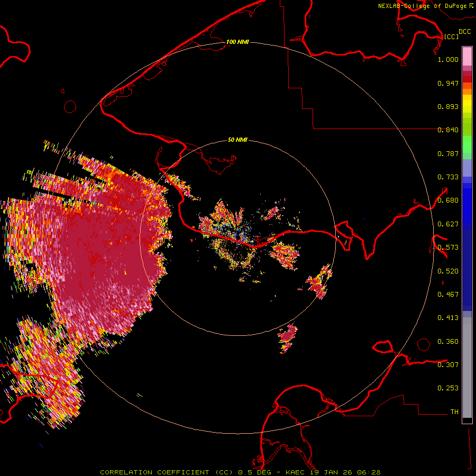Screen dimensions: 476x476
Task: Click the 0.413 scale value
Action: (448, 318)
